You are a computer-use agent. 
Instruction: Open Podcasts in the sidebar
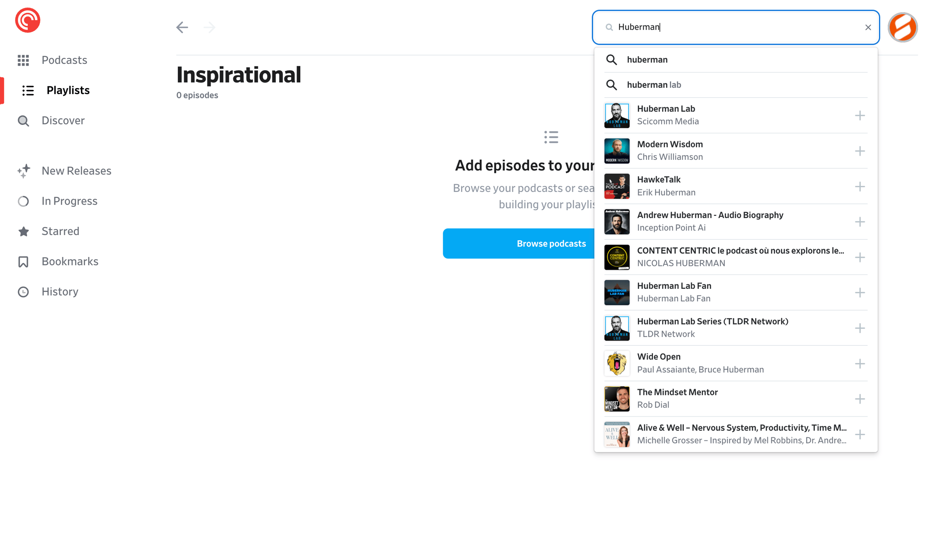[64, 60]
